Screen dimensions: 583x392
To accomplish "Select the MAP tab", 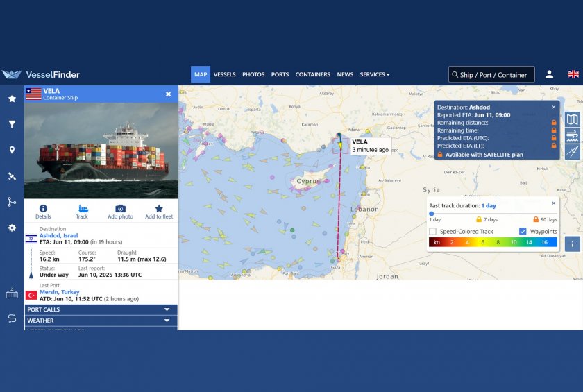I will click(201, 74).
